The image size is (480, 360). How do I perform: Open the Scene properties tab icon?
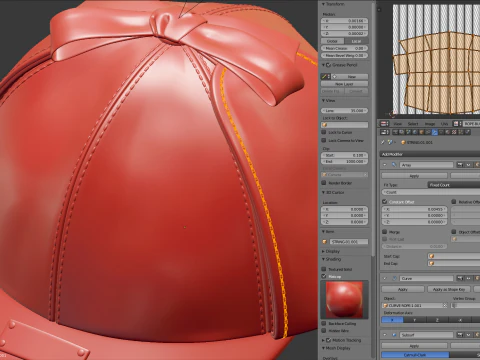(408, 132)
